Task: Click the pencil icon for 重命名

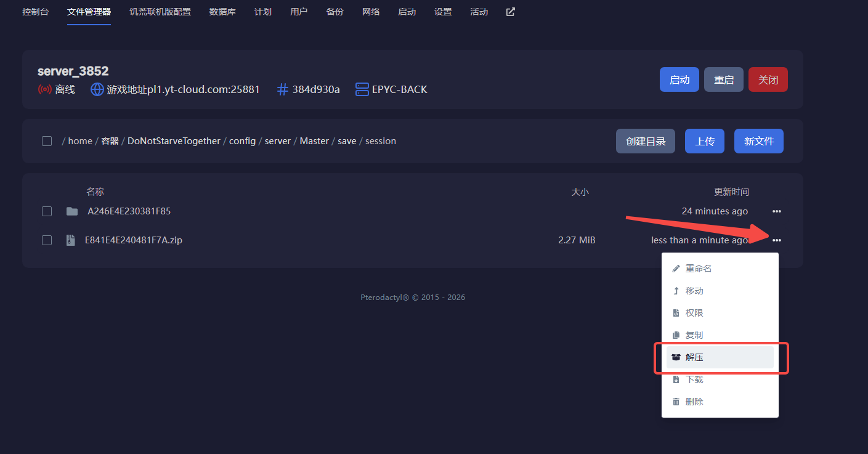Action: (676, 269)
